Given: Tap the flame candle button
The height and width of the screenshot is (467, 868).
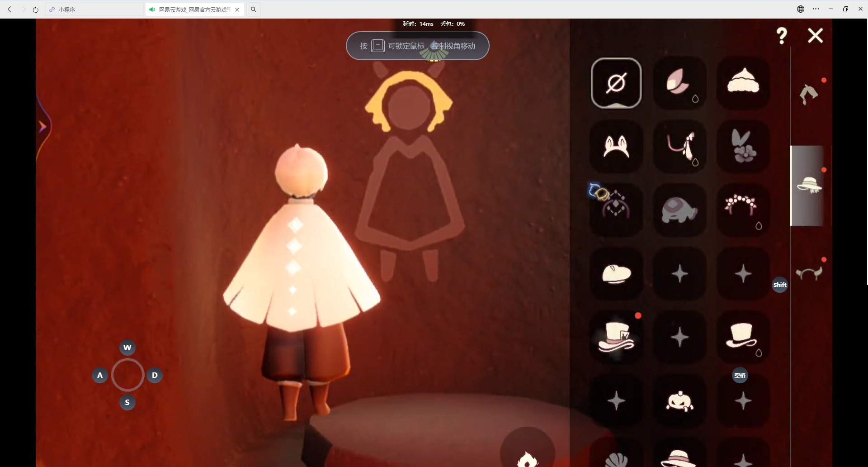Looking at the screenshot, I should point(528,453).
